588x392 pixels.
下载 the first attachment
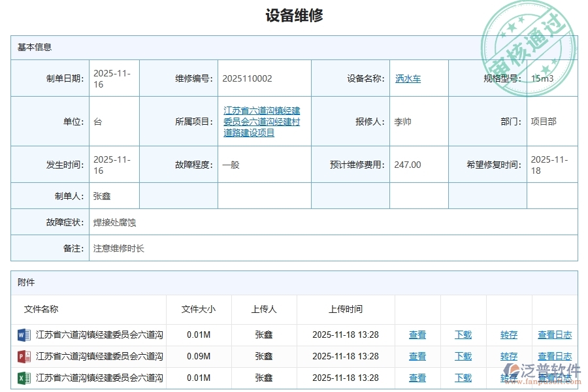(x=463, y=335)
